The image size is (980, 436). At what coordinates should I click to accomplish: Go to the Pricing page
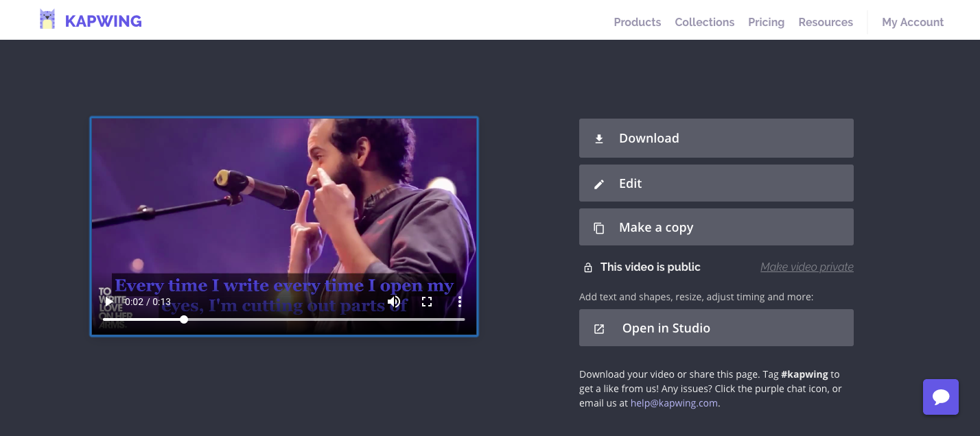pyautogui.click(x=766, y=22)
